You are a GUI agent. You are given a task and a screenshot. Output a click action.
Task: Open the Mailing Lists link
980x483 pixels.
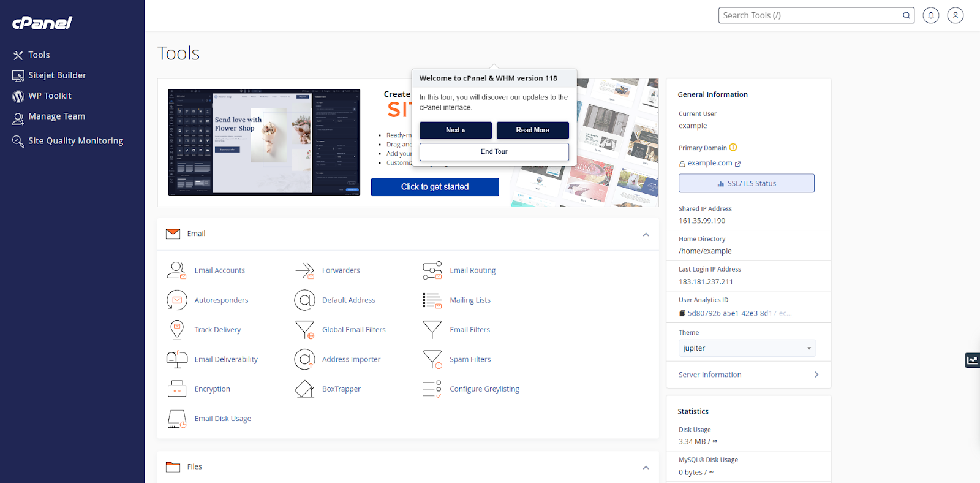[x=470, y=300]
